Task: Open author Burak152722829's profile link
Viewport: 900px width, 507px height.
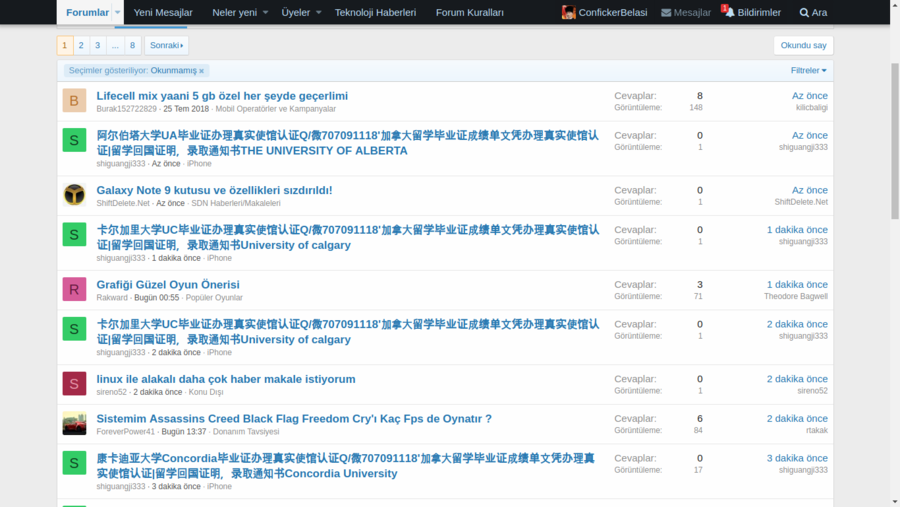Action: pos(126,109)
